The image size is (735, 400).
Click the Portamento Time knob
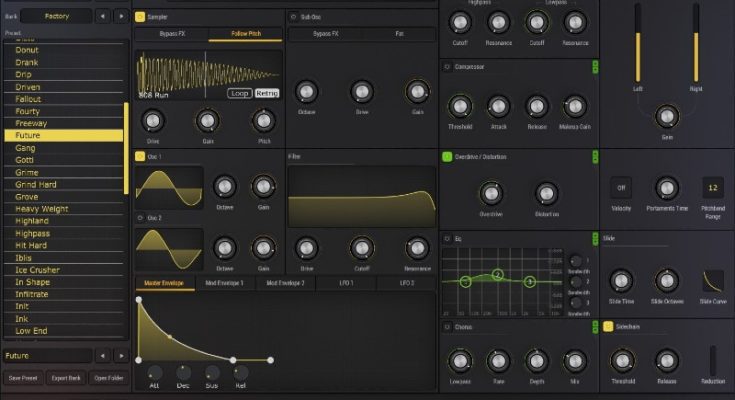point(666,187)
